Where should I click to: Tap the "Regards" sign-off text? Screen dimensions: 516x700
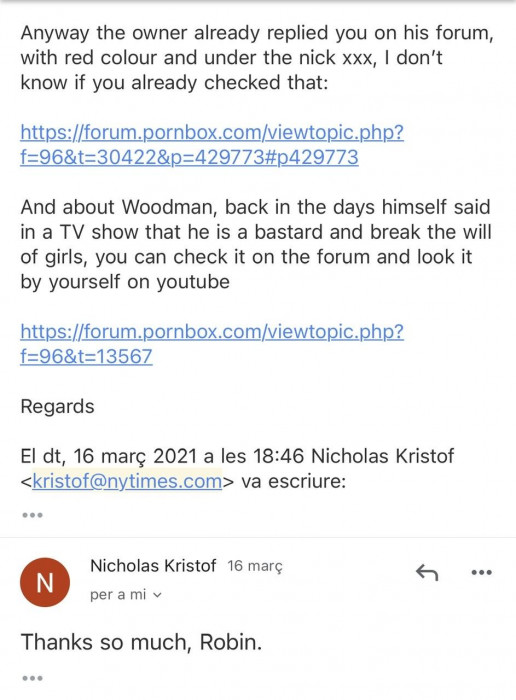point(58,407)
